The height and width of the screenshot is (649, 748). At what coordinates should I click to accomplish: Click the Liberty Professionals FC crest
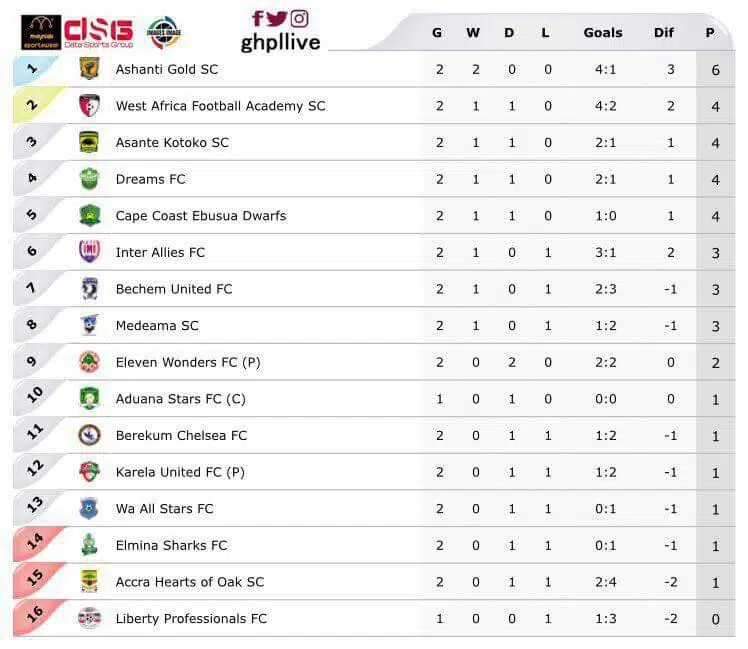pyautogui.click(x=89, y=618)
